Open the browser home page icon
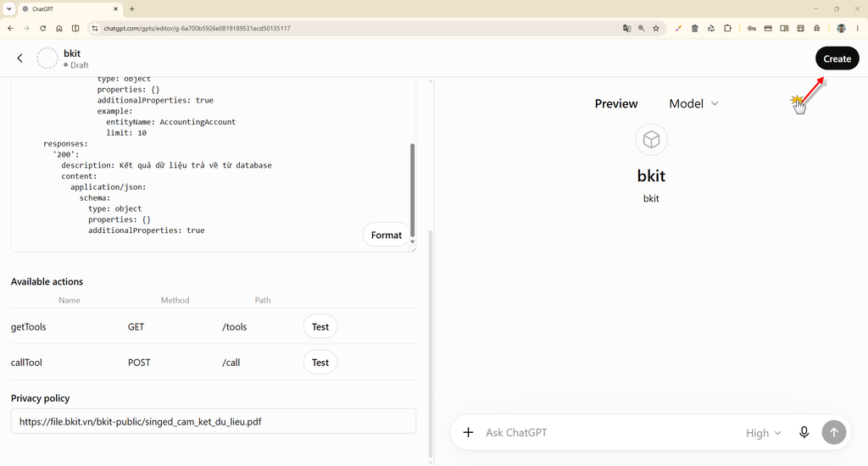Screen dimensions: 868x466 [x=59, y=28]
